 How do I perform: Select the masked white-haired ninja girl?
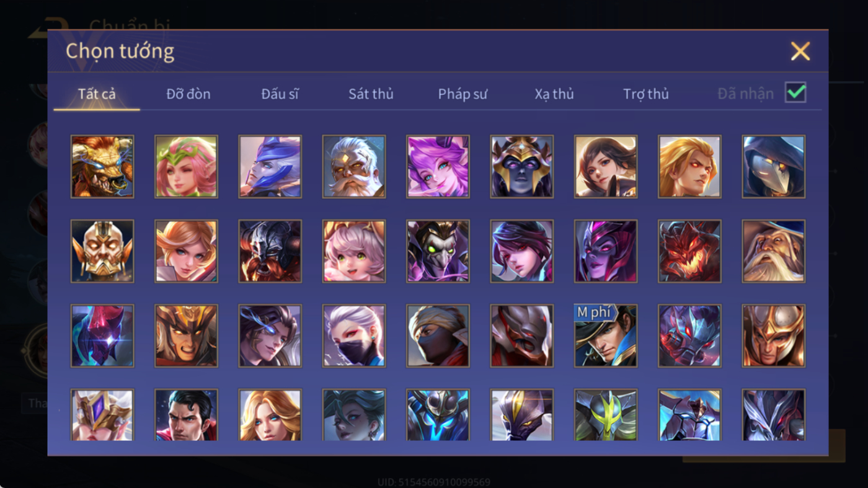pyautogui.click(x=354, y=335)
